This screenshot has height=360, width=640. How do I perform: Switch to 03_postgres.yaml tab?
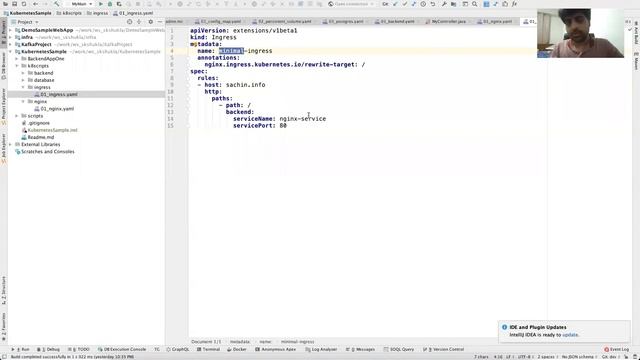[x=346, y=22]
